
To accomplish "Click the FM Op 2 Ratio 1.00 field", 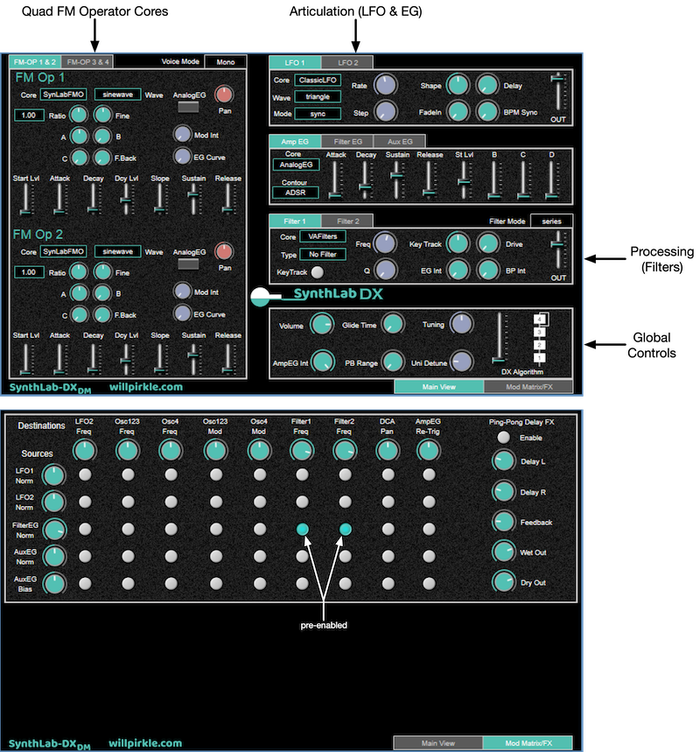I will coord(29,272).
